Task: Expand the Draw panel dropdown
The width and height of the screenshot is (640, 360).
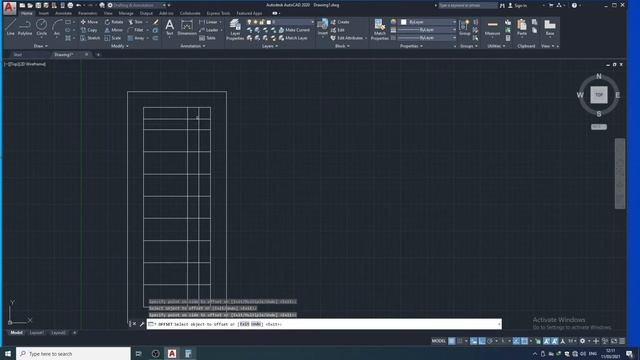Action: (x=41, y=46)
